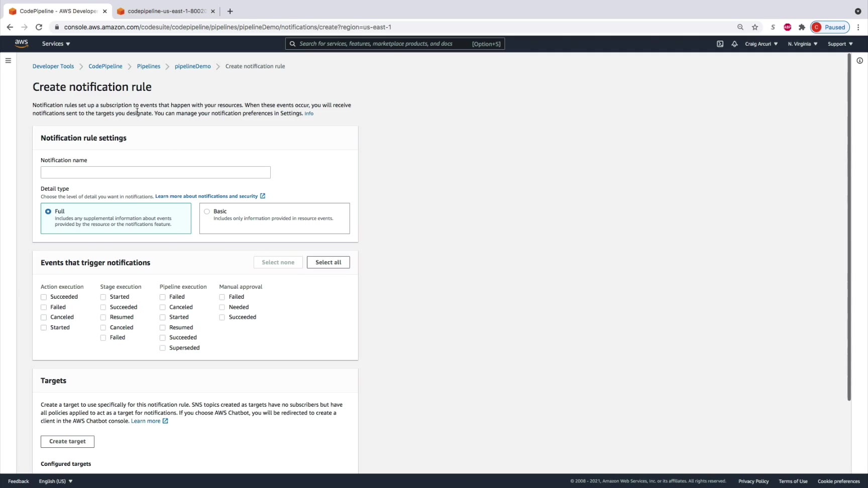The width and height of the screenshot is (868, 488).
Task: Click the AWS logo home icon
Action: click(22, 44)
